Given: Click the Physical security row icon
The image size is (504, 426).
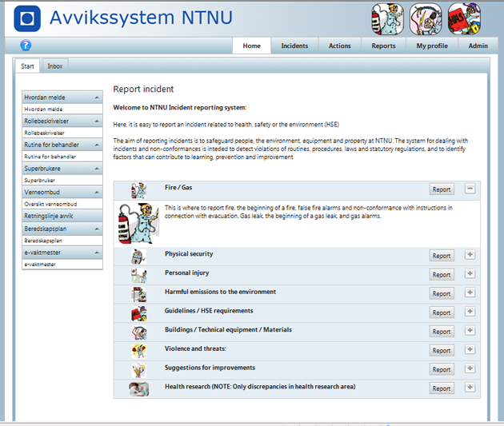Looking at the screenshot, I should click(x=138, y=257).
